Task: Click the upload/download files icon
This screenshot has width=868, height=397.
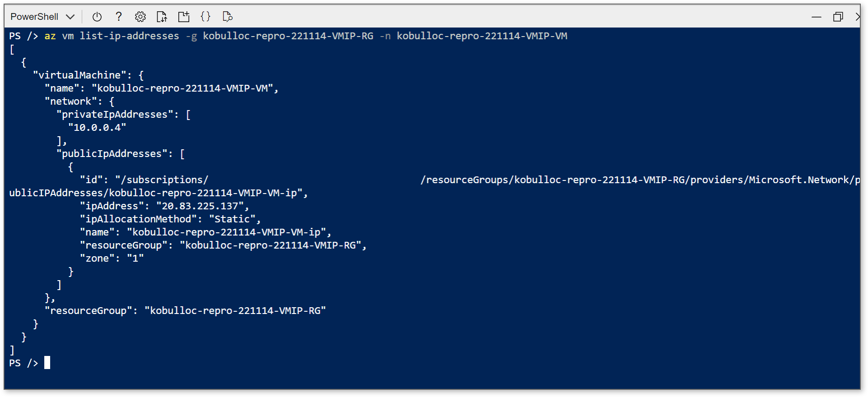Action: [x=162, y=16]
